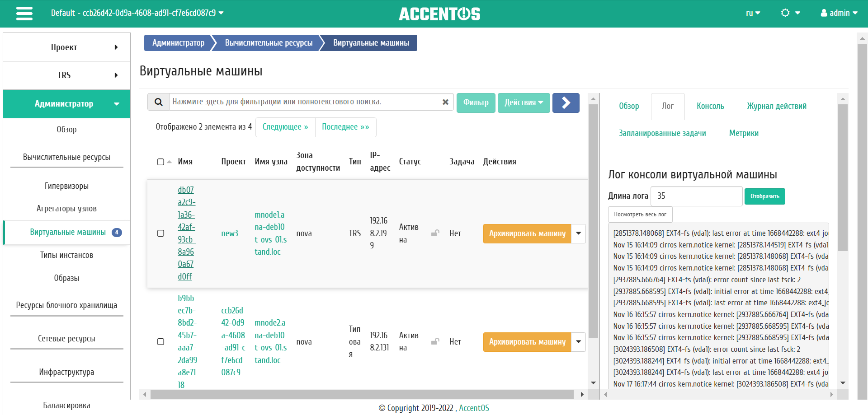Click the machine list vertical scrollbar
The height and width of the screenshot is (415, 868).
594,220
